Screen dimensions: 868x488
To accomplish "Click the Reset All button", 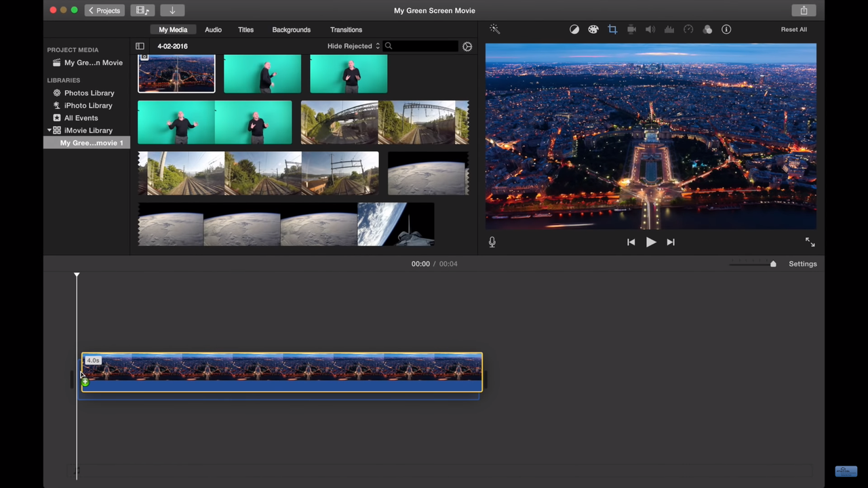I will [x=793, y=29].
